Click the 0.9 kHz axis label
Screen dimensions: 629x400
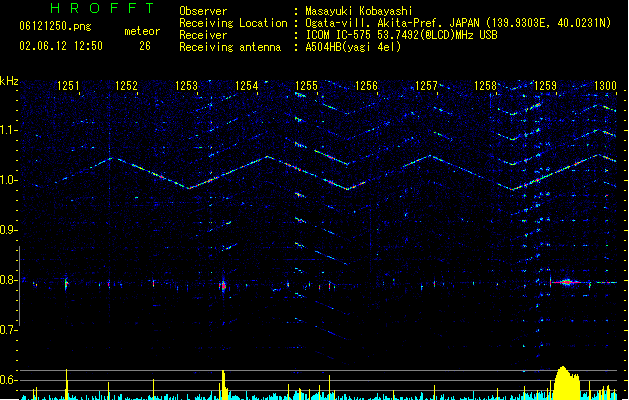click(8, 230)
